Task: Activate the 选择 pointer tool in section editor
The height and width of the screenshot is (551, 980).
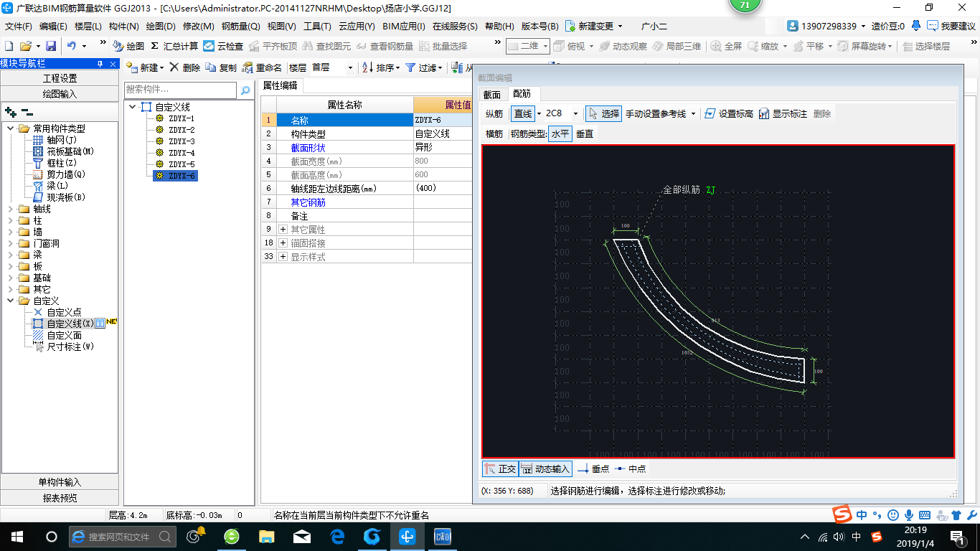Action: (x=603, y=113)
